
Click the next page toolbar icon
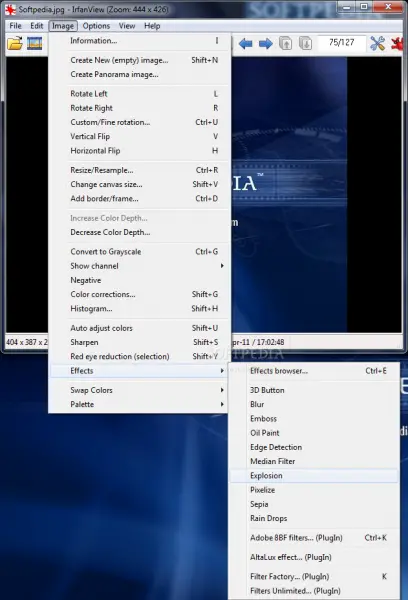305,43
